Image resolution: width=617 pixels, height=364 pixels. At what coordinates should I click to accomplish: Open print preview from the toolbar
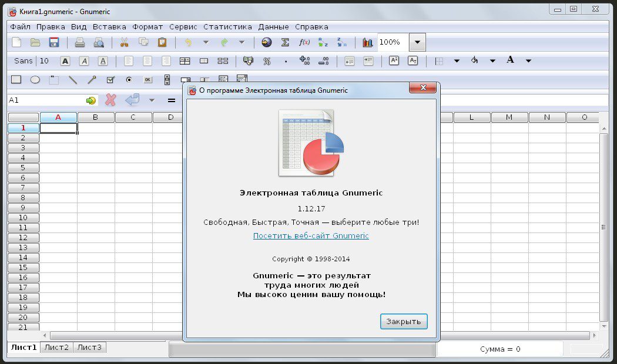pos(99,42)
